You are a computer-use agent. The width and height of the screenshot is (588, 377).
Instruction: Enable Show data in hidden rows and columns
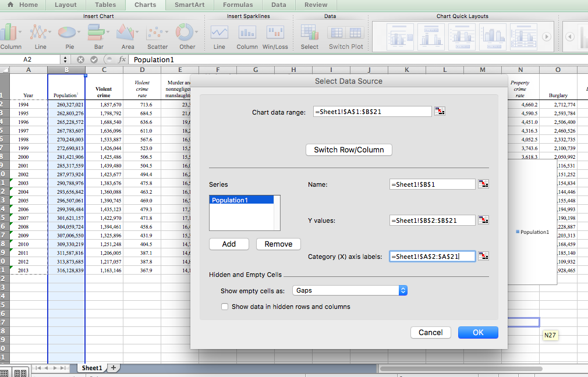(225, 307)
